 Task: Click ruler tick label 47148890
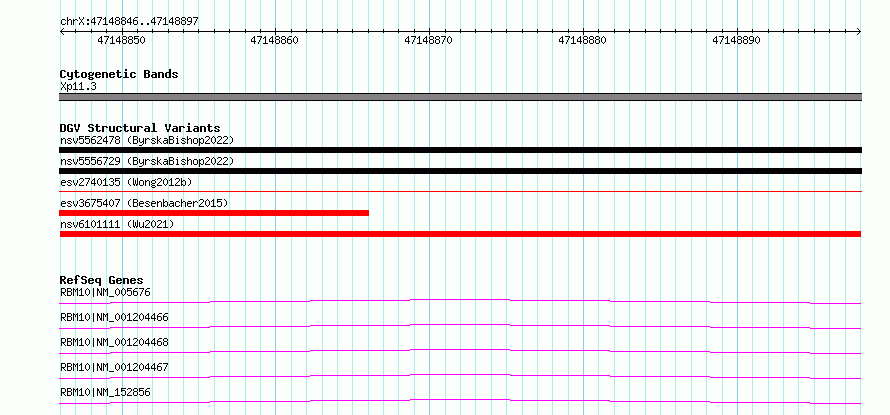pyautogui.click(x=736, y=40)
